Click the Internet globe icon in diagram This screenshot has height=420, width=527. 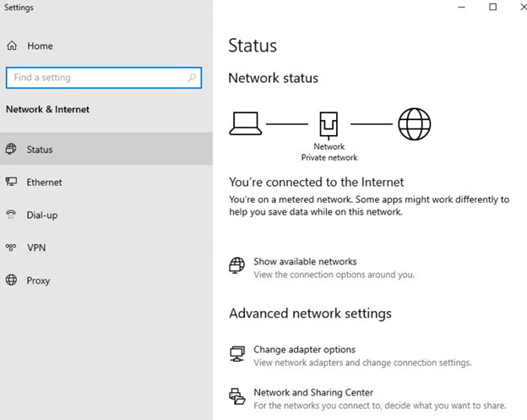[x=414, y=123]
